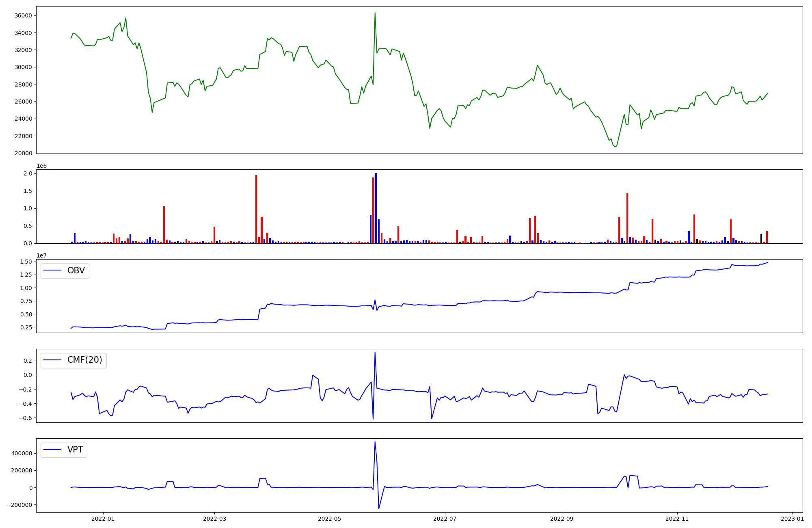This screenshot has height=528, width=812.
Task: Click the 0.25 OBV axis label
Action: [x=26, y=327]
